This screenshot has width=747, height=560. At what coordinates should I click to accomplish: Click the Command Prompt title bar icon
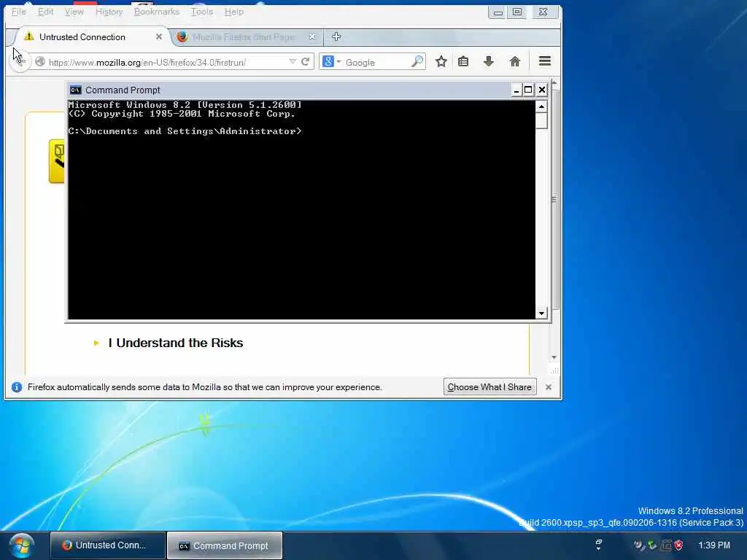[75, 90]
